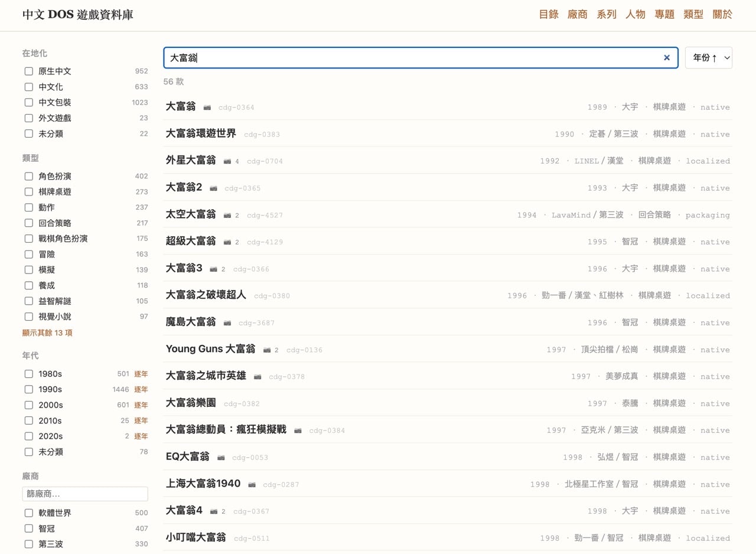Check the 2000s decade checkbox
This screenshot has height=554, width=756.
pyautogui.click(x=28, y=405)
